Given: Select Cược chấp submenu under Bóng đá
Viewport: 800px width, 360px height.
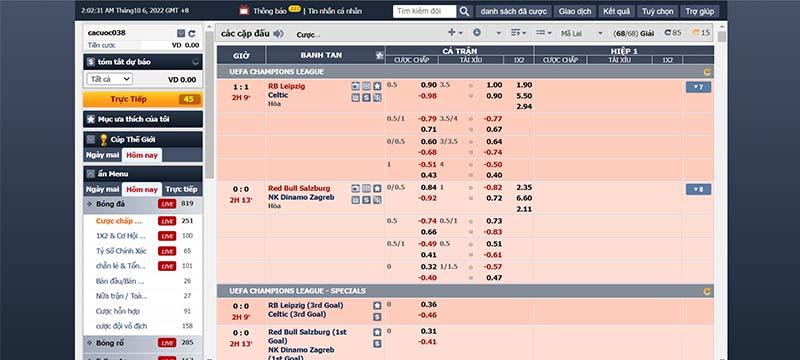Looking at the screenshot, I should [x=119, y=221].
